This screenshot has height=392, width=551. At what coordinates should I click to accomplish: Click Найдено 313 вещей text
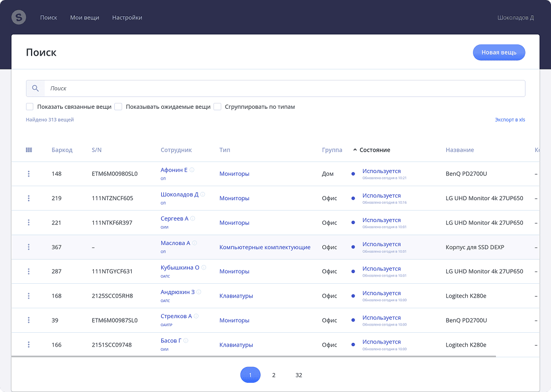pyautogui.click(x=50, y=119)
